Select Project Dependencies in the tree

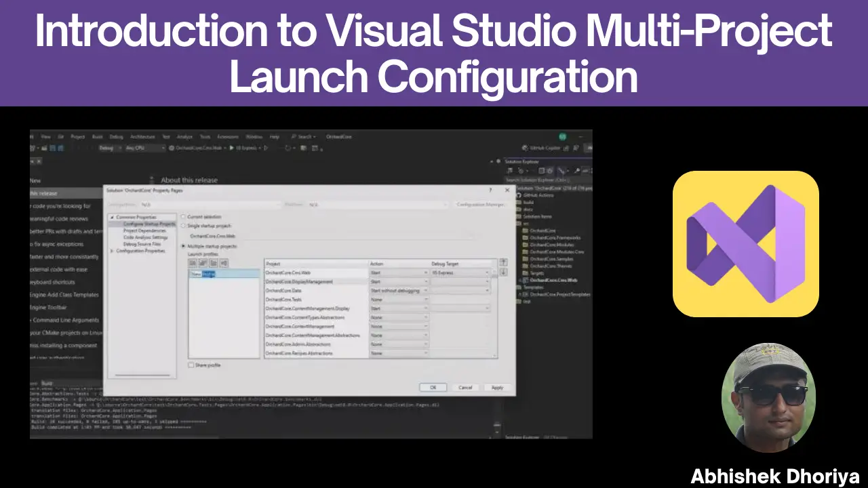143,230
